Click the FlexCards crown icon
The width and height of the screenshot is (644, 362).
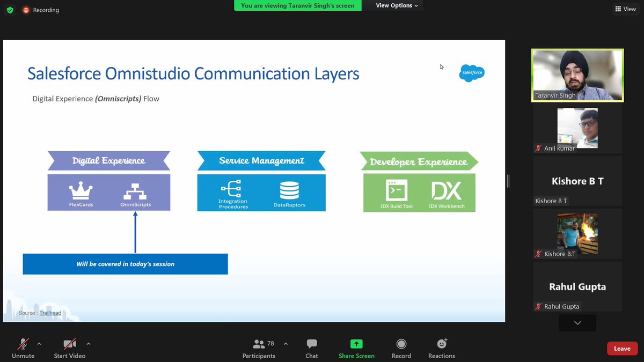(x=81, y=191)
